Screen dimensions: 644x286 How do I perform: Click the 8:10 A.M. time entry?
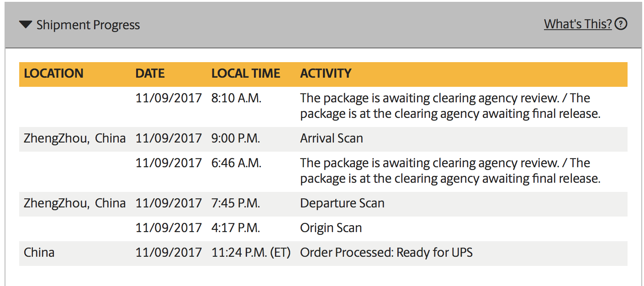click(x=236, y=98)
